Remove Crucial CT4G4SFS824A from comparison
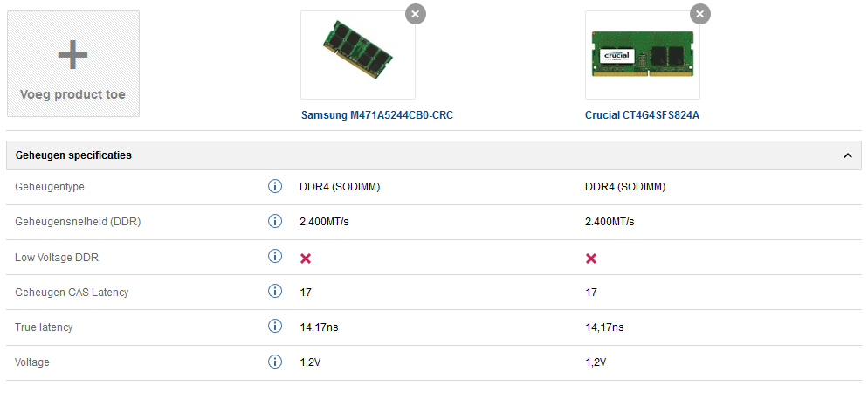 (x=700, y=14)
